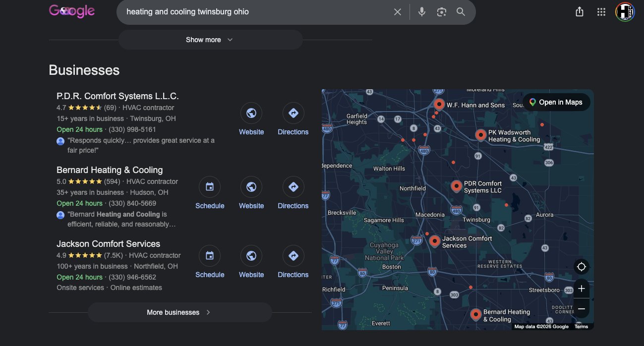
Task: Submit search with magnifying glass icon
Action: pyautogui.click(x=461, y=12)
